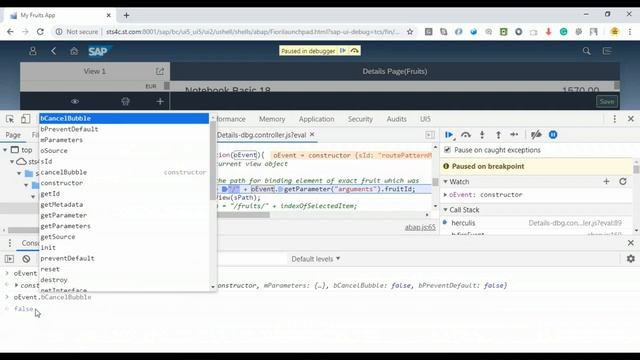
Task: Pick preventDefault in autocomplete list
Action: pyautogui.click(x=124, y=258)
